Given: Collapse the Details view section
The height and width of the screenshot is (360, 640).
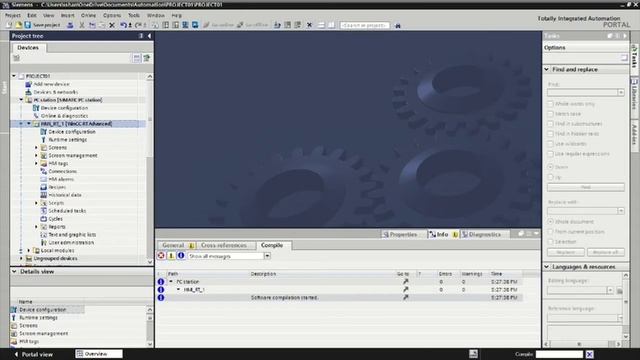Looking at the screenshot, I should coord(14,271).
